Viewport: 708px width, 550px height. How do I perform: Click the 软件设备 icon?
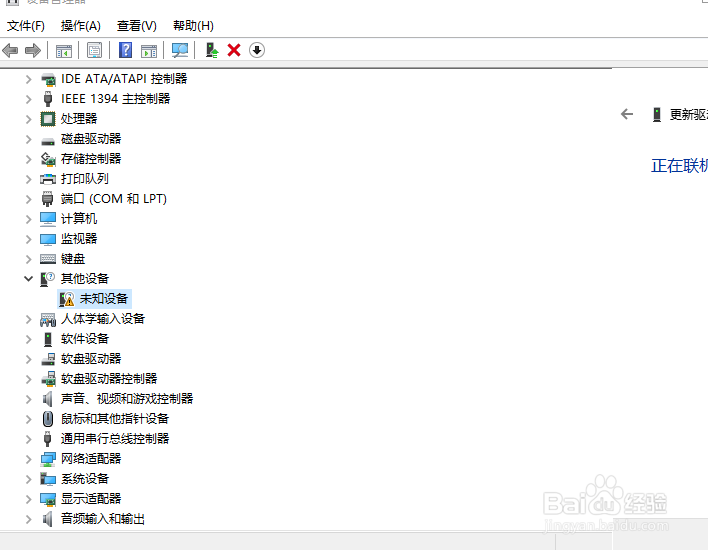(48, 339)
